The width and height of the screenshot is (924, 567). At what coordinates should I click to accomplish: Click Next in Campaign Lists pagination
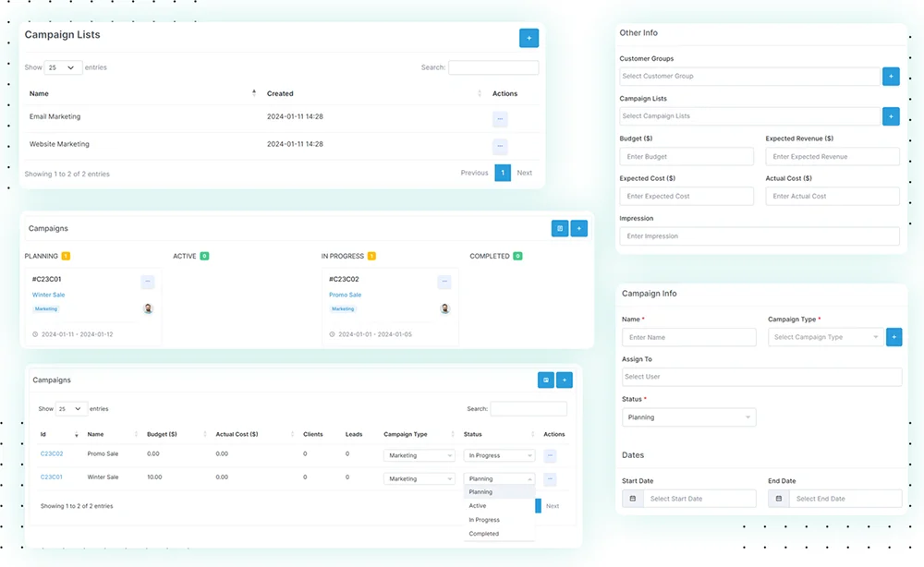524,173
